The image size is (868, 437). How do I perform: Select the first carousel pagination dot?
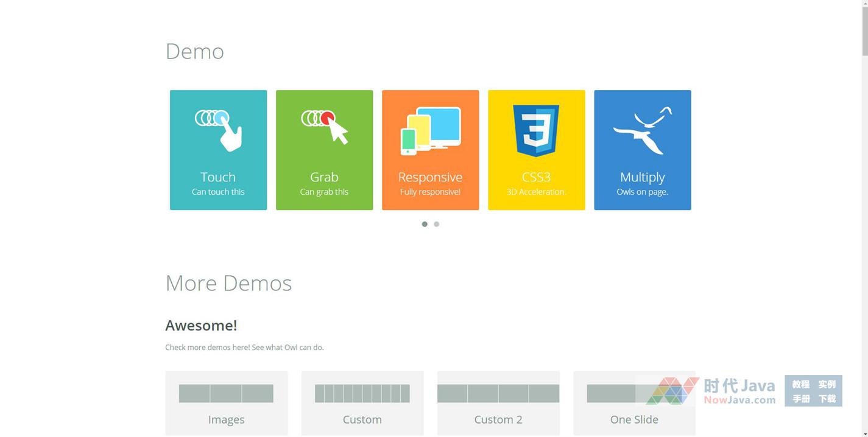425,224
